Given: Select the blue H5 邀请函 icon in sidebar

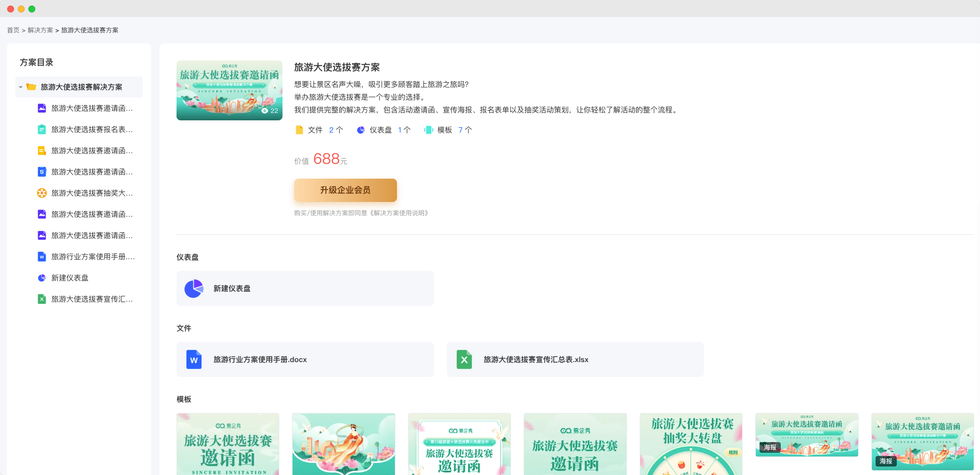Looking at the screenshot, I should pyautogui.click(x=42, y=172).
